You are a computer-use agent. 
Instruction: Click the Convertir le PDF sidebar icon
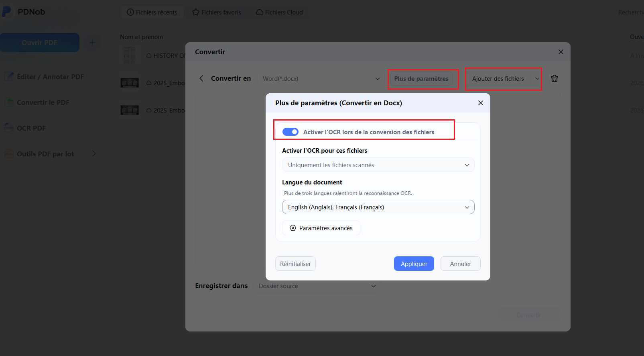[x=9, y=102]
